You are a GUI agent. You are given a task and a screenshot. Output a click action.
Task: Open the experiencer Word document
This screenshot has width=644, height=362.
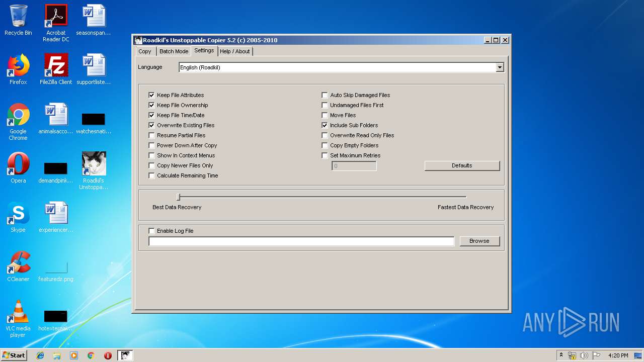[56, 217]
